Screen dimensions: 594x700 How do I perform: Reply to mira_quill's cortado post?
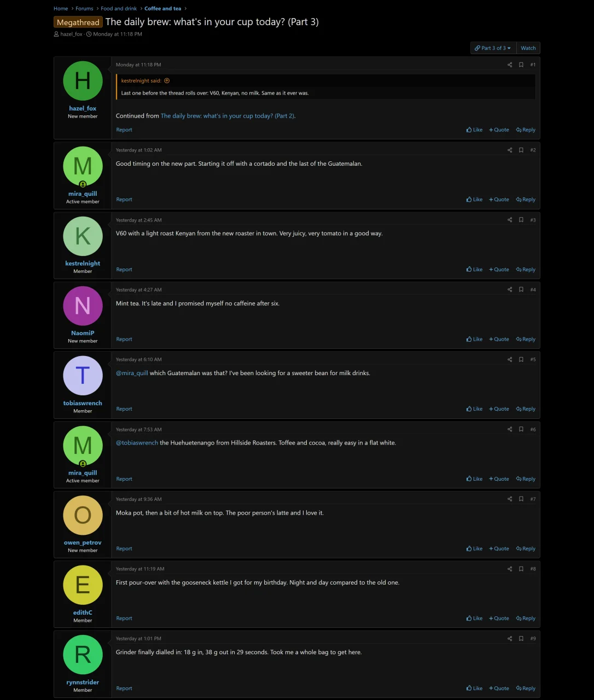point(526,200)
